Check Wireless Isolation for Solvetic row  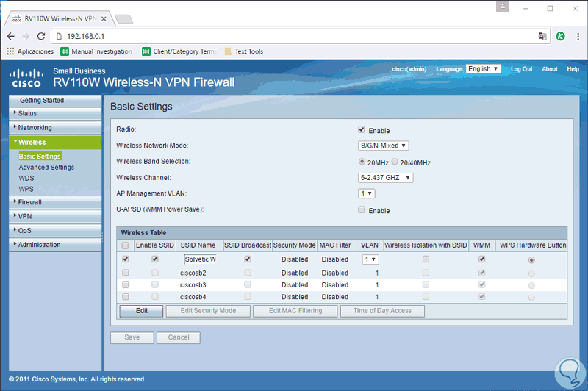[426, 259]
